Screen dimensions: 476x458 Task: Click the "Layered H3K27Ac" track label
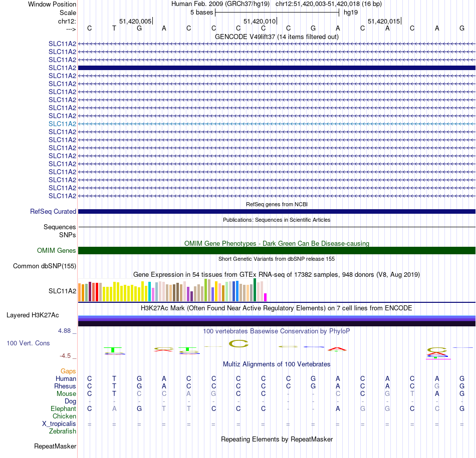(33, 315)
